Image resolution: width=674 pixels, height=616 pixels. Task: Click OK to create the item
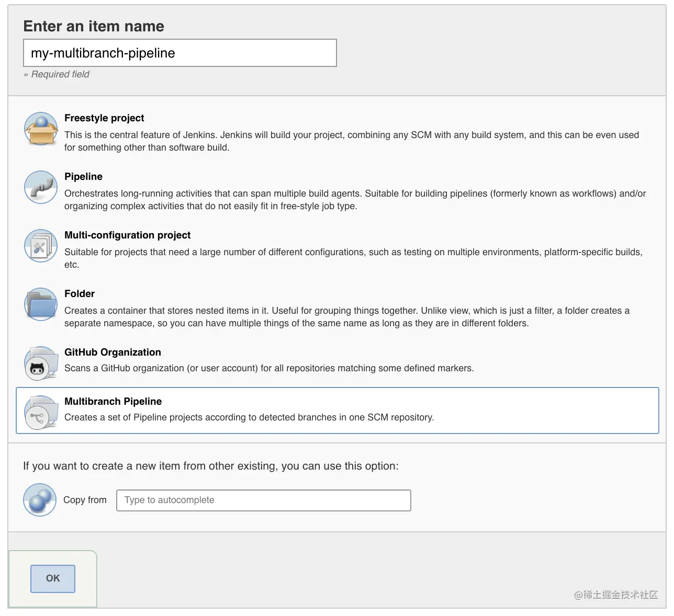click(53, 578)
